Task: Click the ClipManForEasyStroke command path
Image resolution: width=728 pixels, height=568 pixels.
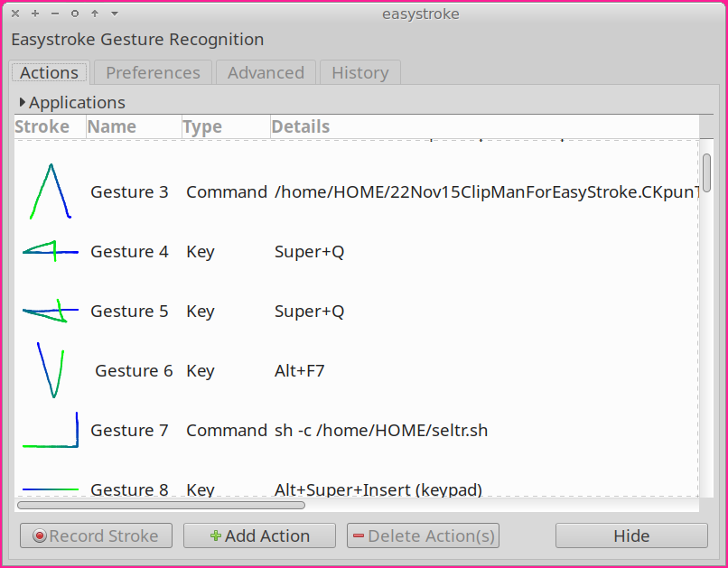Action: 487,191
